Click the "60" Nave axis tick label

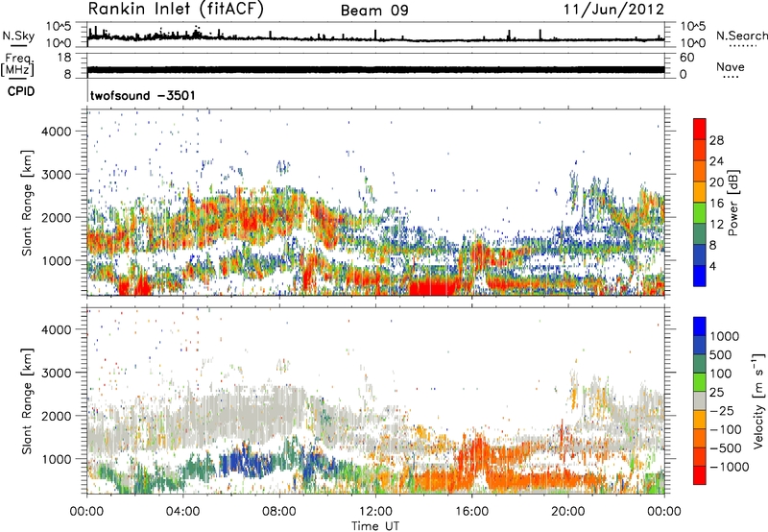pyautogui.click(x=686, y=58)
